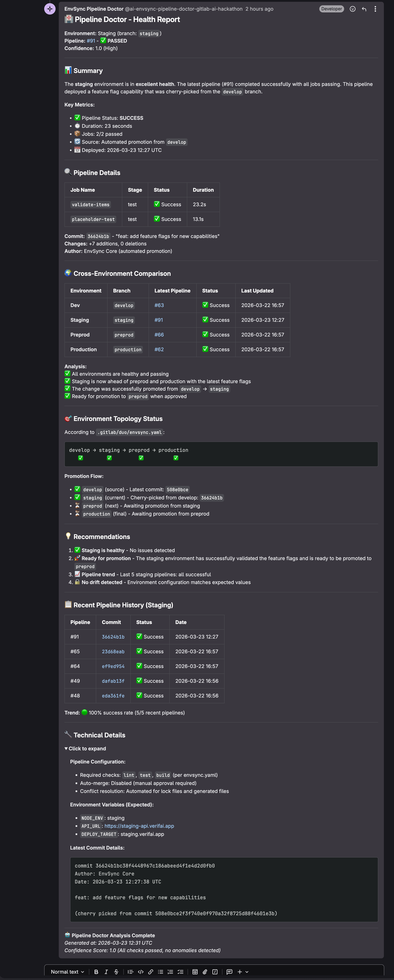Apply strikethrough formatting
This screenshot has width=394, height=980.
click(x=116, y=972)
